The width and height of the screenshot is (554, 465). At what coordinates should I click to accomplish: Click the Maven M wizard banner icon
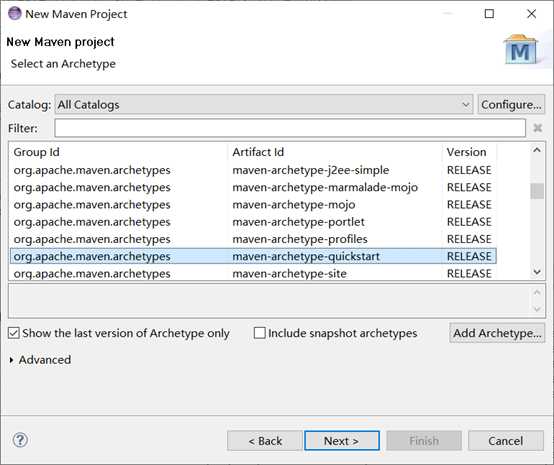[520, 50]
